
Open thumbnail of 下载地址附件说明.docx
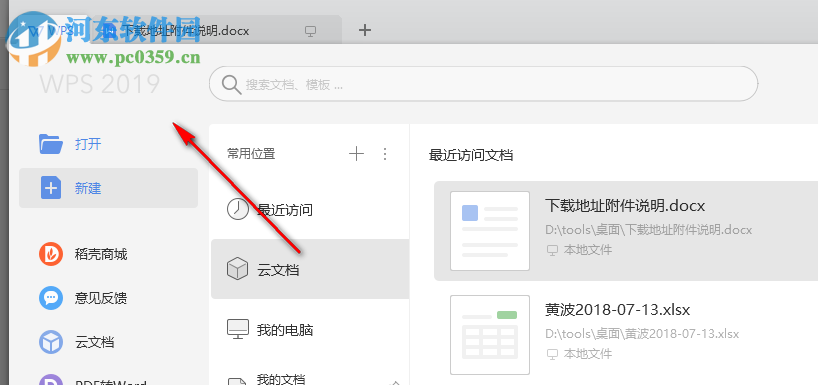[x=490, y=231]
